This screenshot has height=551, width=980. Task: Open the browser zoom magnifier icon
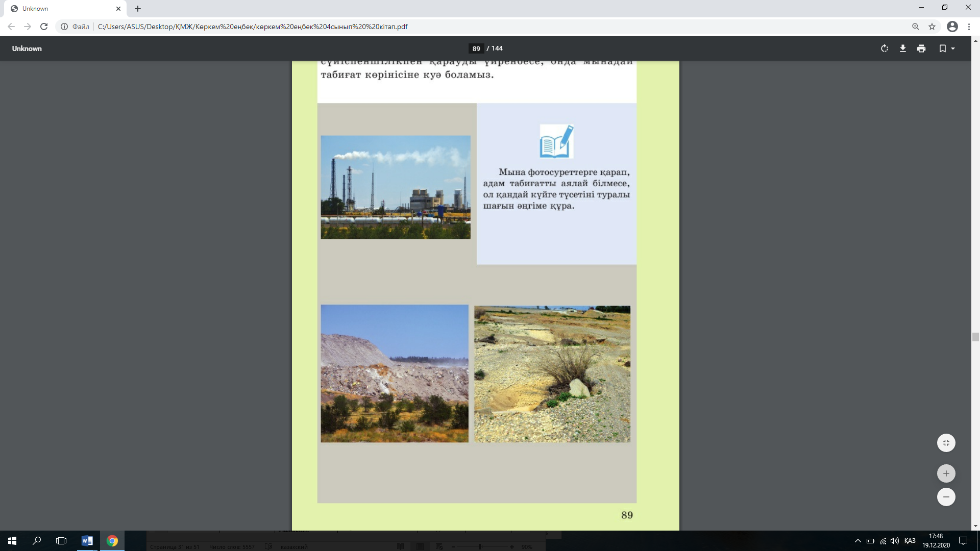[915, 27]
